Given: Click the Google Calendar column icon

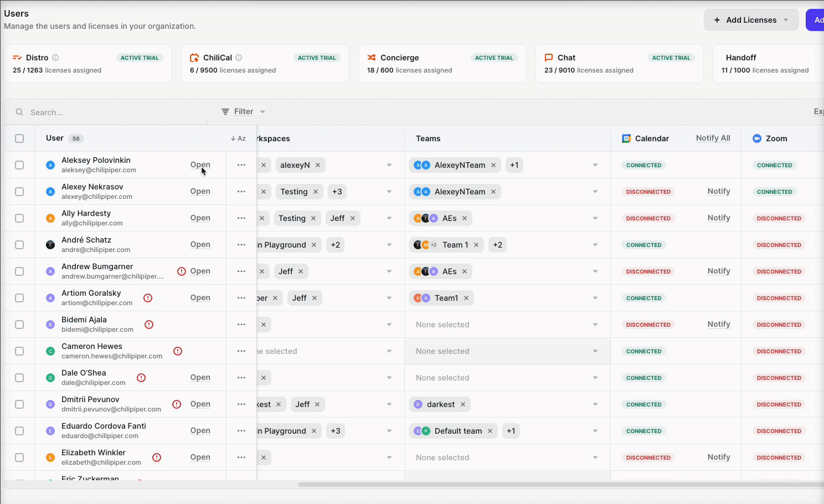Looking at the screenshot, I should (626, 138).
